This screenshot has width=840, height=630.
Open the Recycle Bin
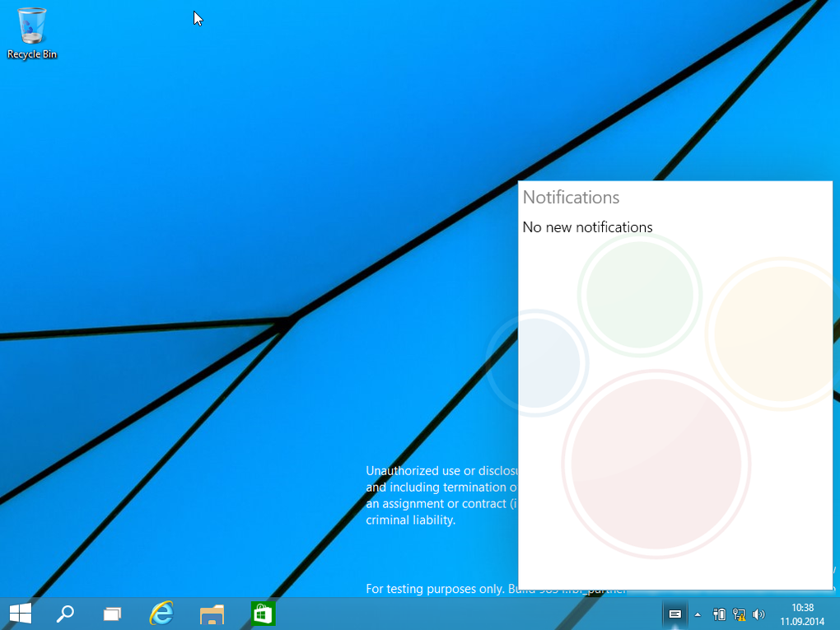[31, 25]
